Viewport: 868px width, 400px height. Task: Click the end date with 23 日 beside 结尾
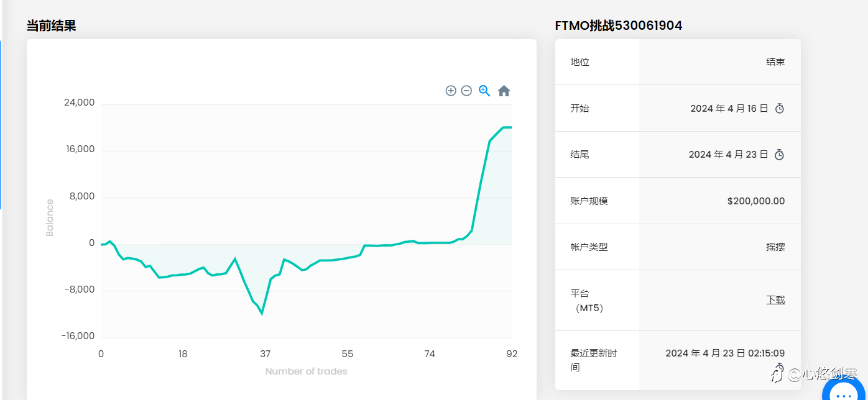tap(728, 155)
